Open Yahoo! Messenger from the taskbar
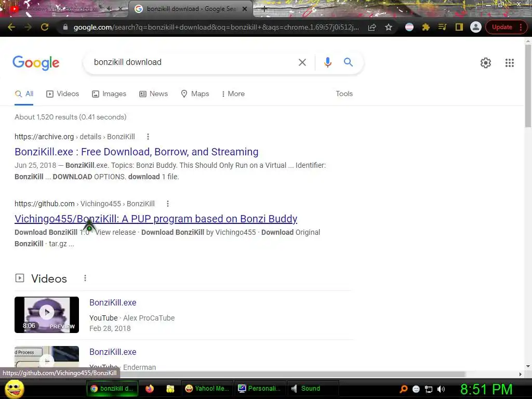Image resolution: width=532 pixels, height=399 pixels. tap(207, 389)
